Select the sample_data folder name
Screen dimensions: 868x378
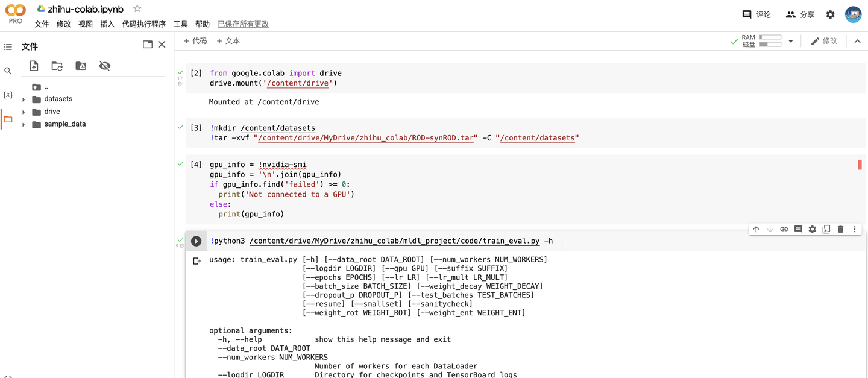65,124
